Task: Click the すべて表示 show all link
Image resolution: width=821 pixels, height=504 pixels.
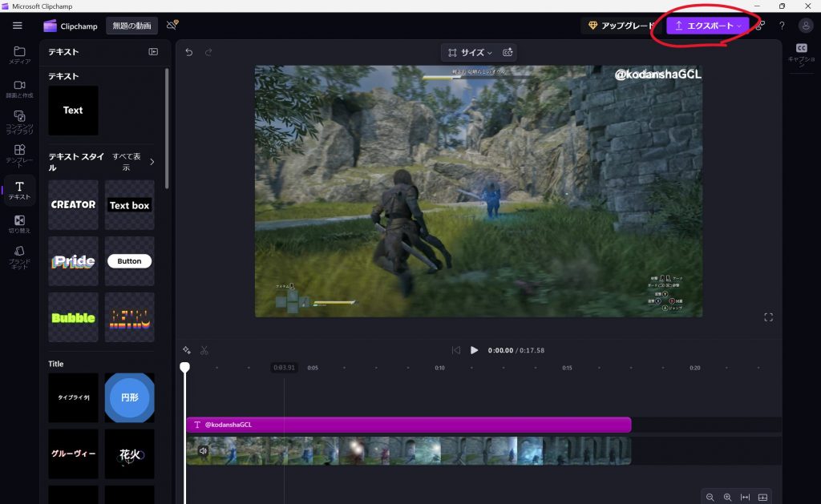Action: click(126, 162)
